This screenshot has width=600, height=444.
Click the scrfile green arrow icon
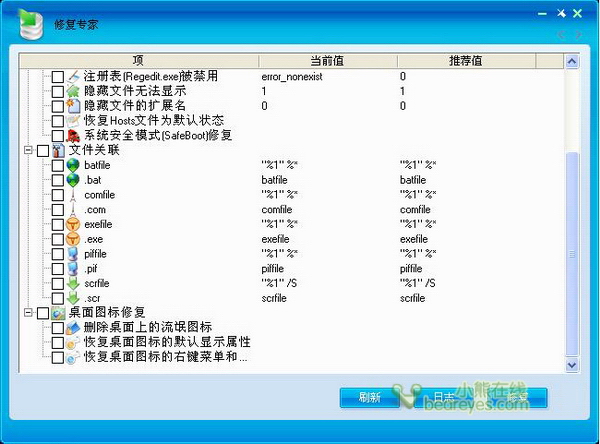point(73,284)
